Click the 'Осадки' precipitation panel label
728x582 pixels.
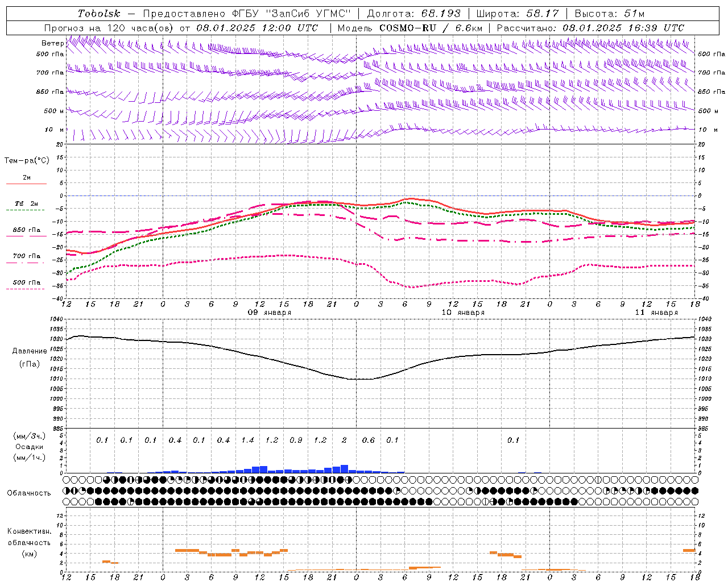(x=29, y=447)
